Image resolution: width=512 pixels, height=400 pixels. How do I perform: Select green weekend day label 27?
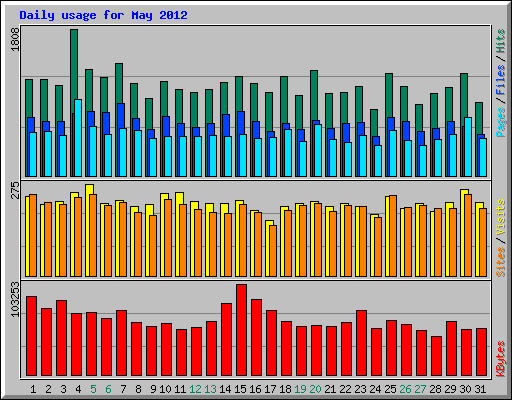coord(420,389)
